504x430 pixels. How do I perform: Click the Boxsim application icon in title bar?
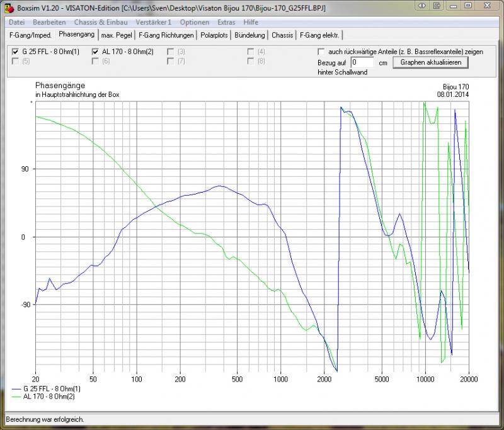point(8,8)
